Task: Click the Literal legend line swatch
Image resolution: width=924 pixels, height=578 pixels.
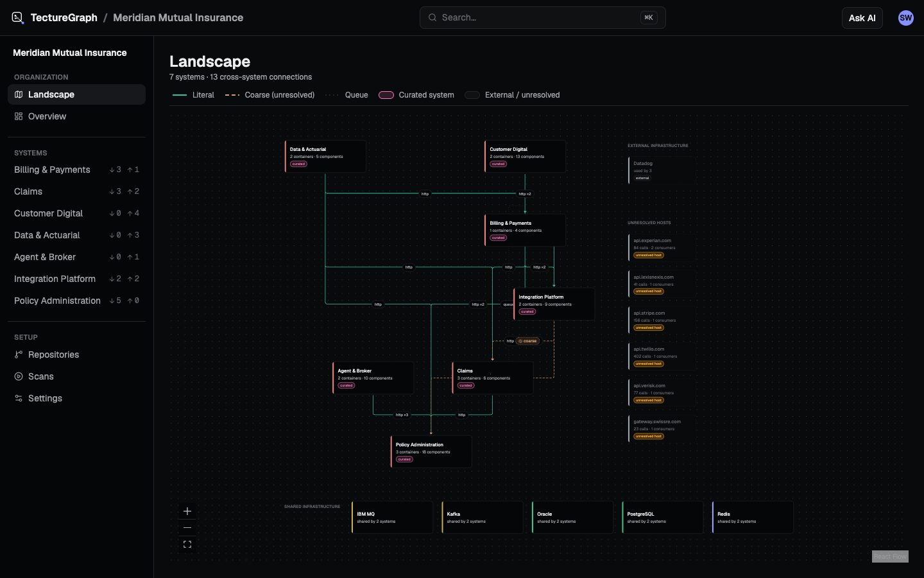Action: coord(179,95)
